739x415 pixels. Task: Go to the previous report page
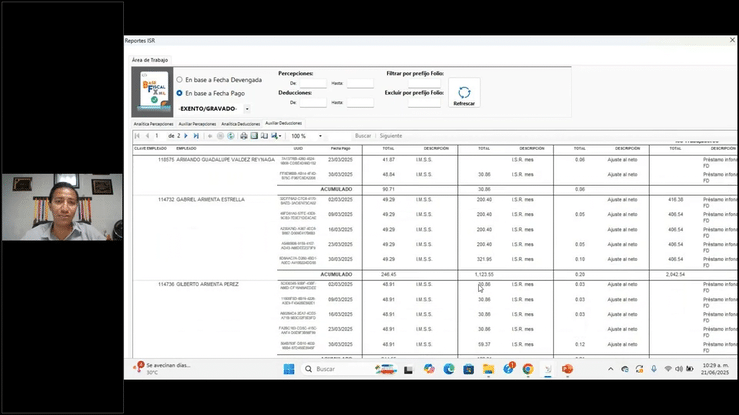[148, 136]
